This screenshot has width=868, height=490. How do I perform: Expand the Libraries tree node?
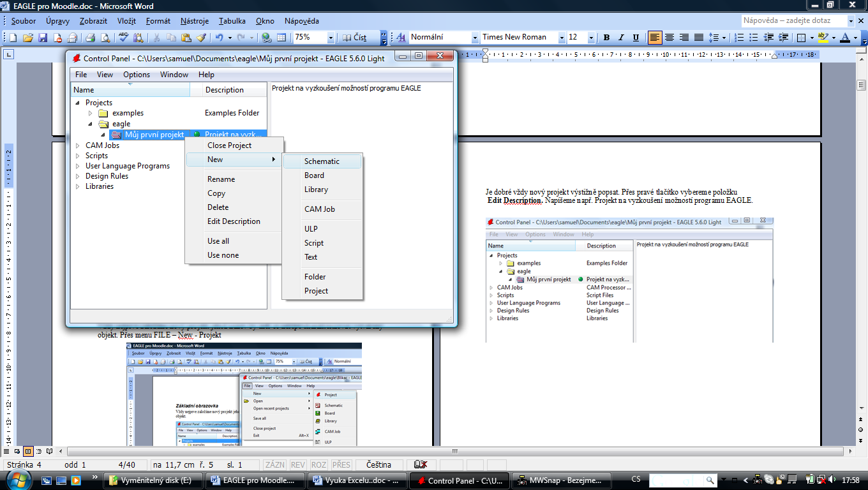pos(78,186)
